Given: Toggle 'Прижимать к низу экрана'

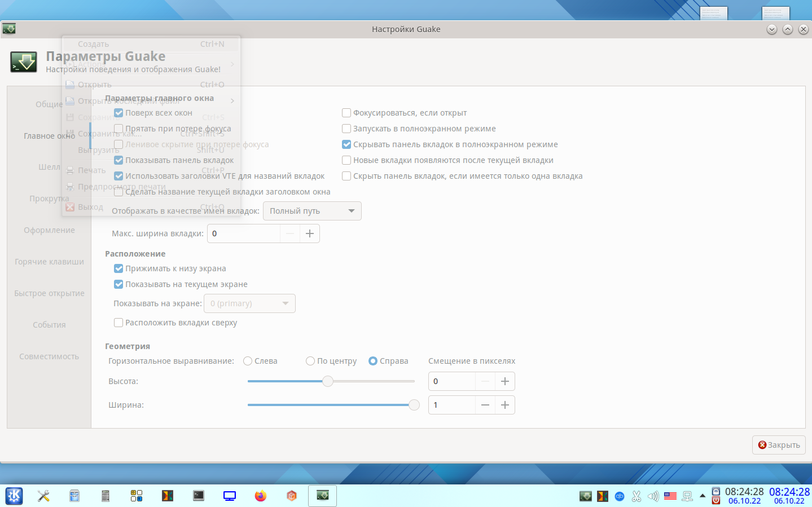Looking at the screenshot, I should click(x=118, y=268).
